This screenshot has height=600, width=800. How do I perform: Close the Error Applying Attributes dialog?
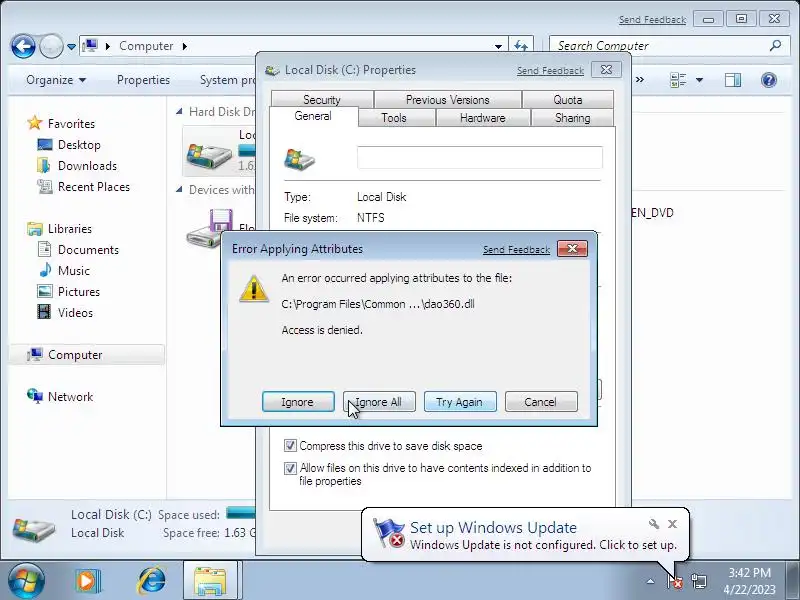coord(572,248)
